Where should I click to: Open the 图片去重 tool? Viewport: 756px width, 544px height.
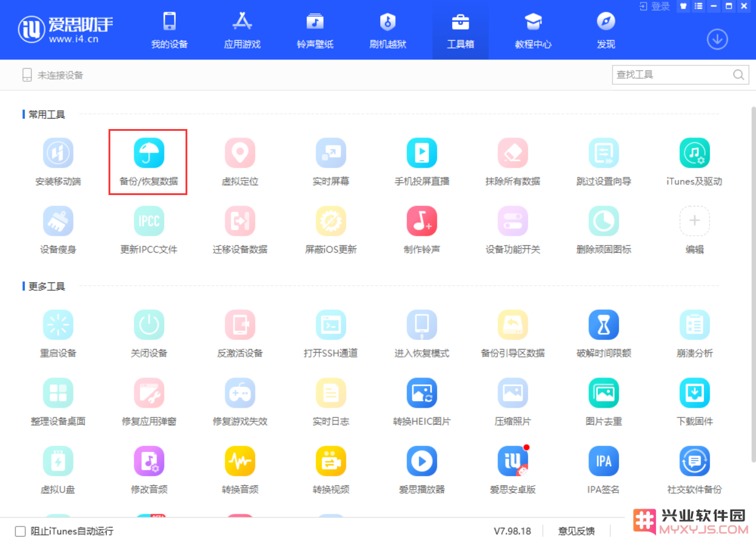[604, 402]
